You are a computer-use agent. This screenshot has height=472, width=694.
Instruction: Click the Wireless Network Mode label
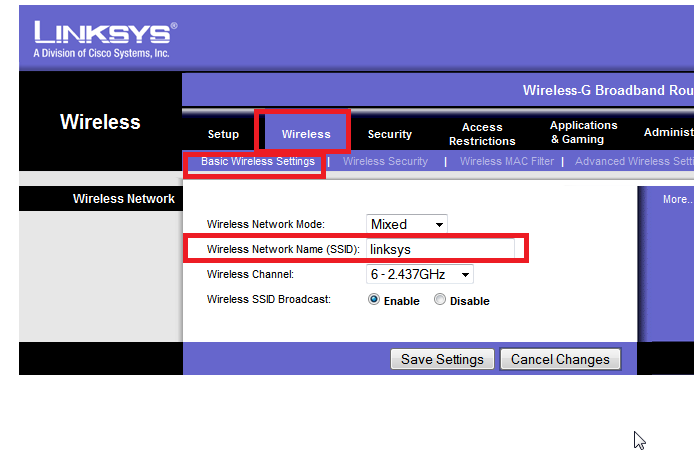(266, 224)
